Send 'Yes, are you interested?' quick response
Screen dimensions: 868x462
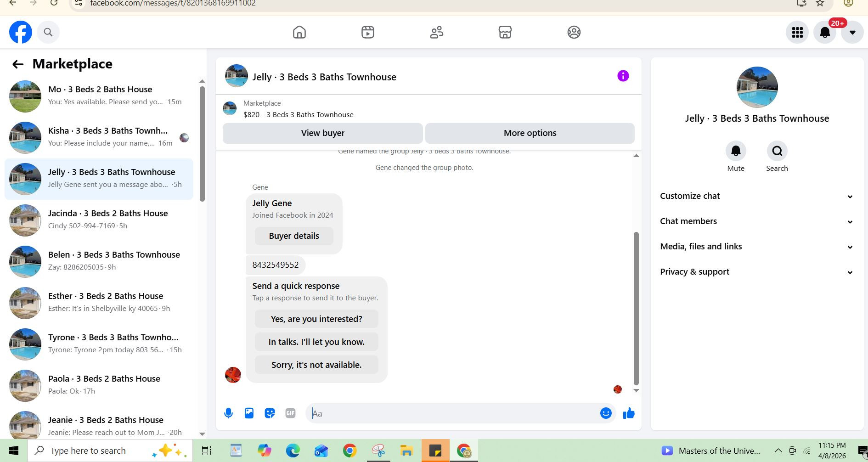[316, 319]
